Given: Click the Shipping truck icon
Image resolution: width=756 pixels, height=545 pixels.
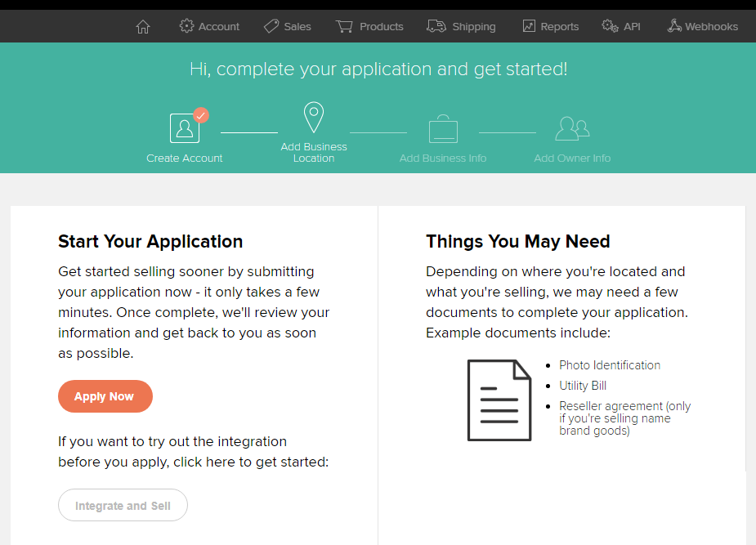Looking at the screenshot, I should [x=436, y=26].
